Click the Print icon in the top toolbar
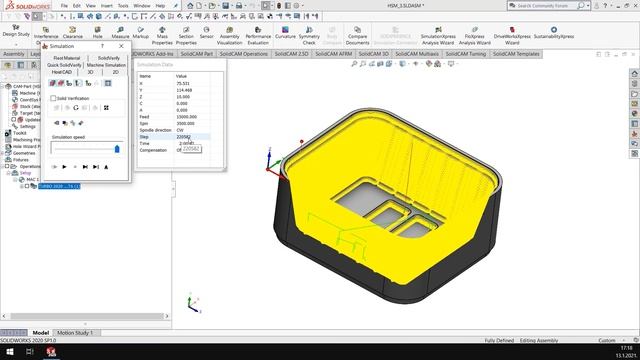Viewport: 640px width, 360px height. [239, 6]
